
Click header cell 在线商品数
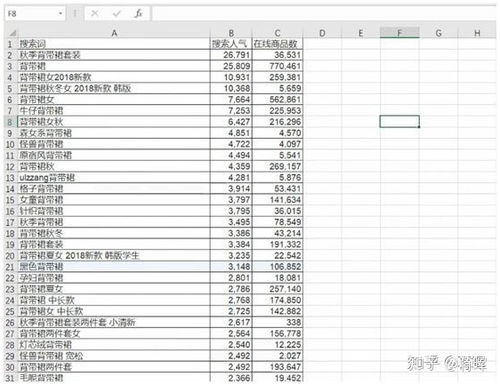coord(277,44)
